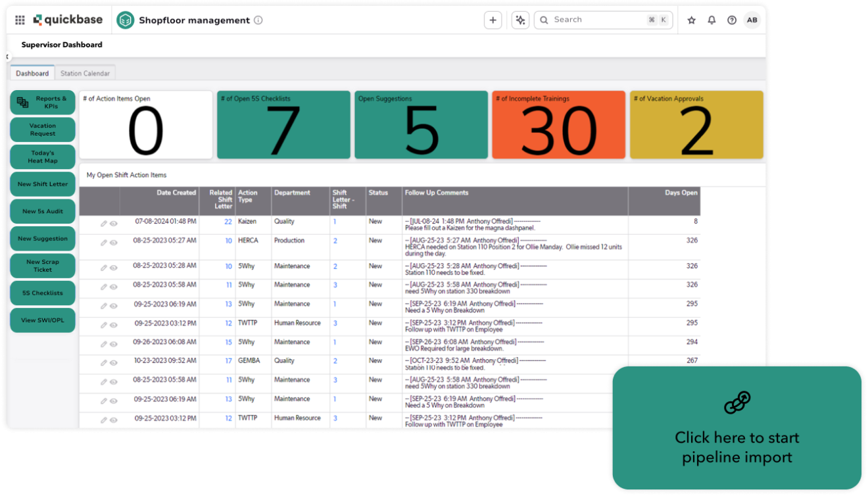Viewport: 868px width, 496px height.
Task: Open the AI sparkle assistant icon
Action: (x=519, y=20)
